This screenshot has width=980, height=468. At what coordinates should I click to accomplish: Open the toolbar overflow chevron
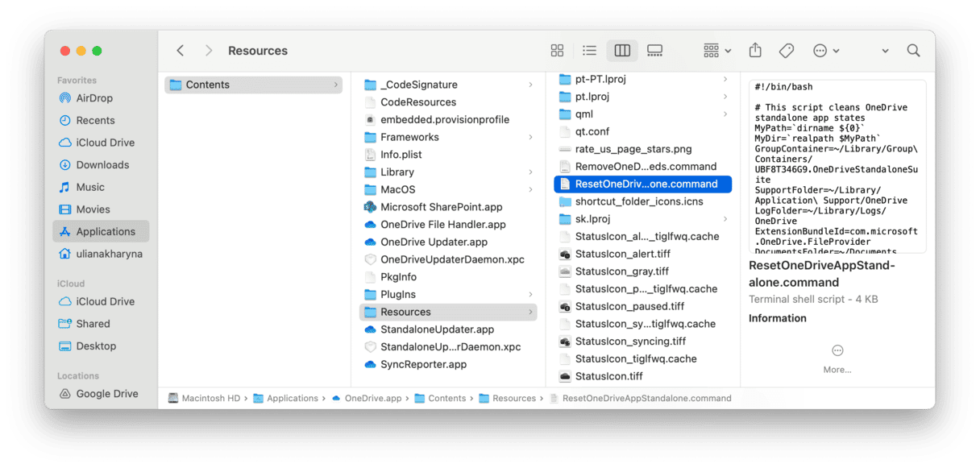point(885,51)
